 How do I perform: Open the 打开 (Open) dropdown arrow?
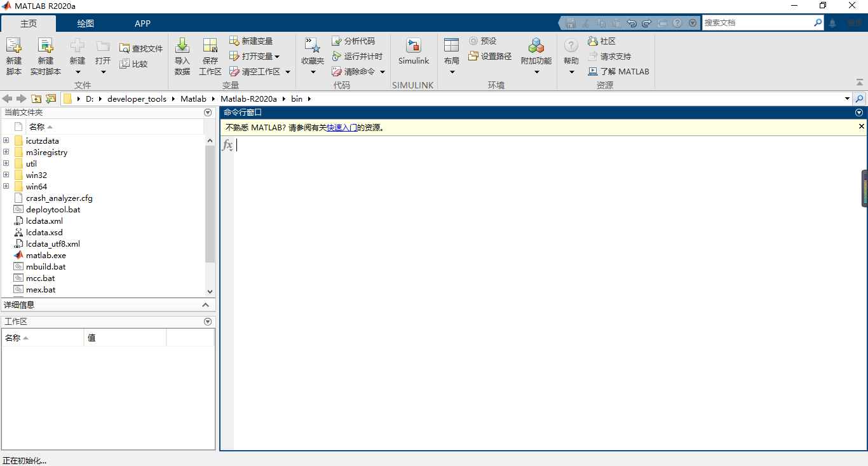[103, 72]
